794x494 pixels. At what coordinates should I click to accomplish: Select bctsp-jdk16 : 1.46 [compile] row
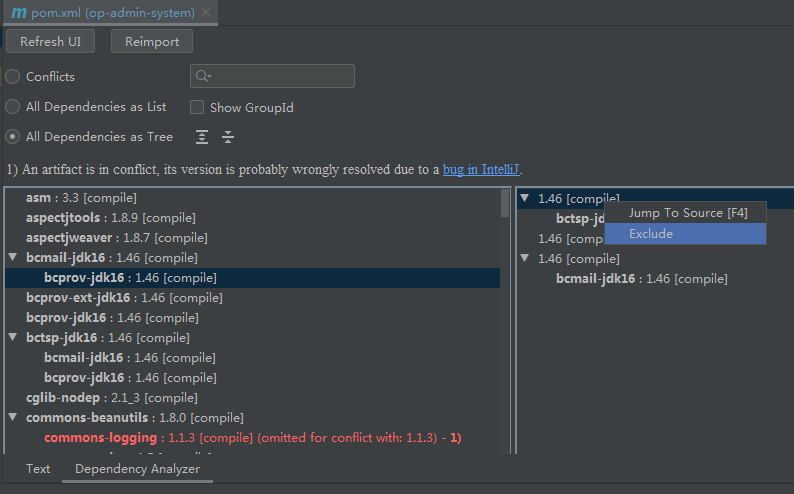coord(252,338)
